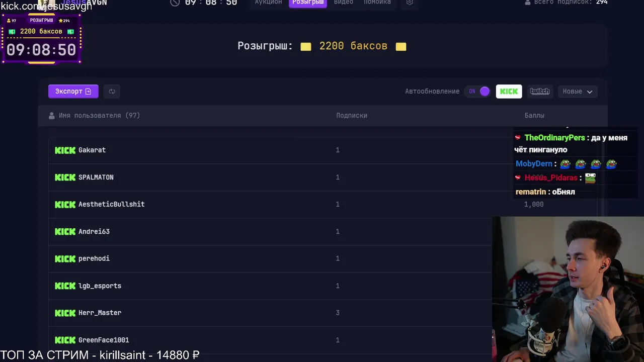
Task: Click the 09:08:50 timer in the top bar
Action: pyautogui.click(x=211, y=3)
